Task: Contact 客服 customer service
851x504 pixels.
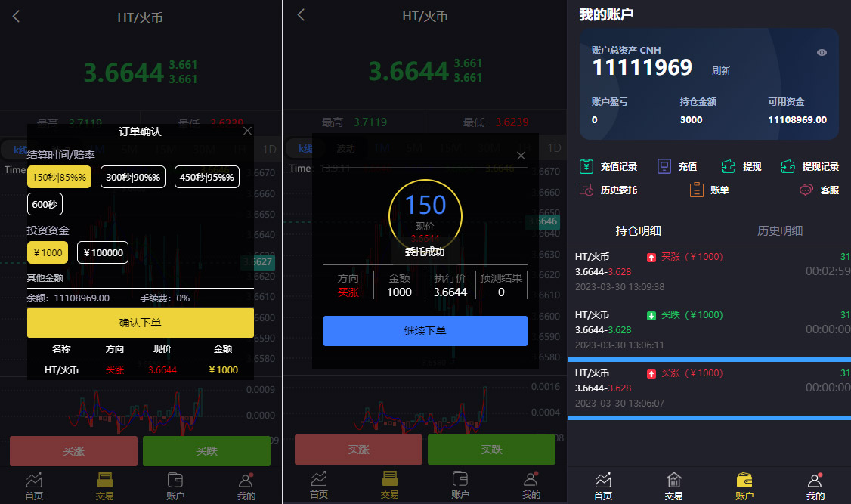Action: tap(819, 190)
